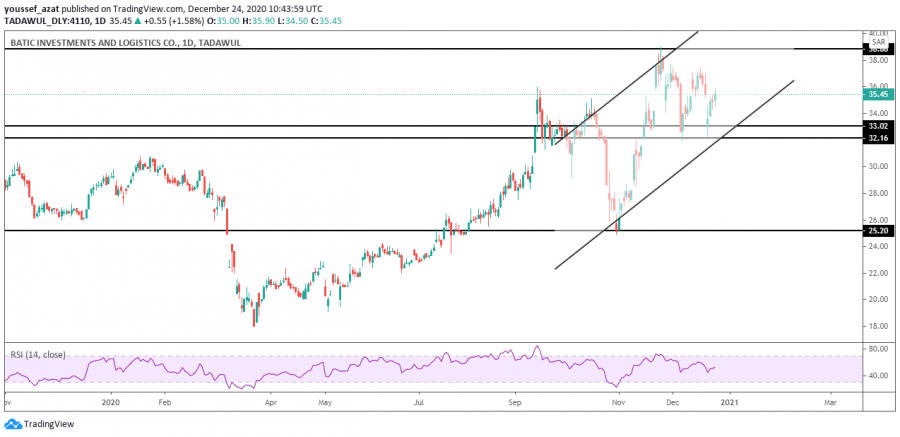Screen dimensions: 900x437
Task: Click the 40.00 RSI scale value
Action: pyautogui.click(x=877, y=376)
